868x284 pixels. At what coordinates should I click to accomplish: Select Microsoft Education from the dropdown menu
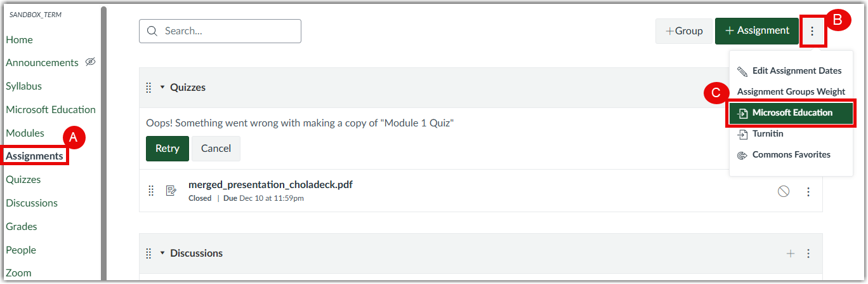(792, 113)
